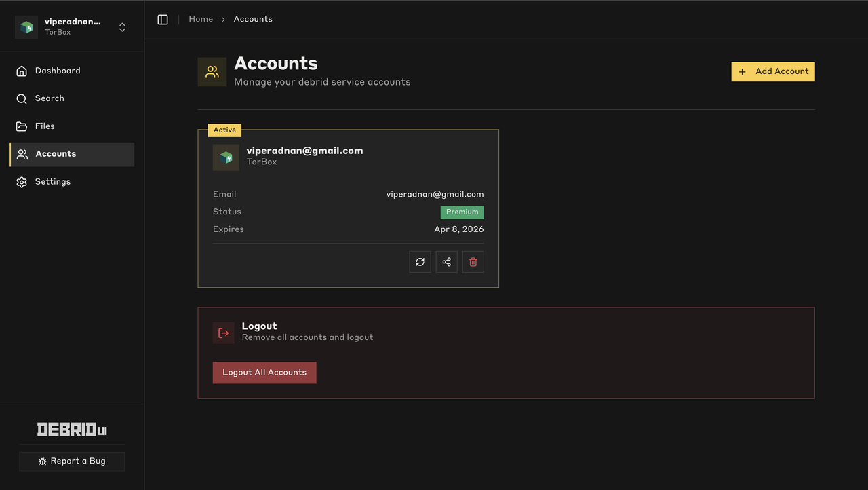Click the Settings gear icon in sidebar
The image size is (868, 490).
[22, 182]
